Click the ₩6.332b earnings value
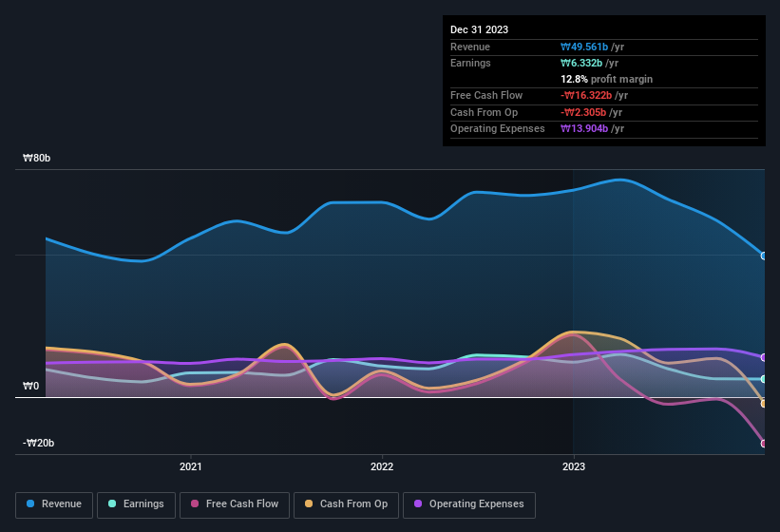The image size is (780, 532). [581, 63]
